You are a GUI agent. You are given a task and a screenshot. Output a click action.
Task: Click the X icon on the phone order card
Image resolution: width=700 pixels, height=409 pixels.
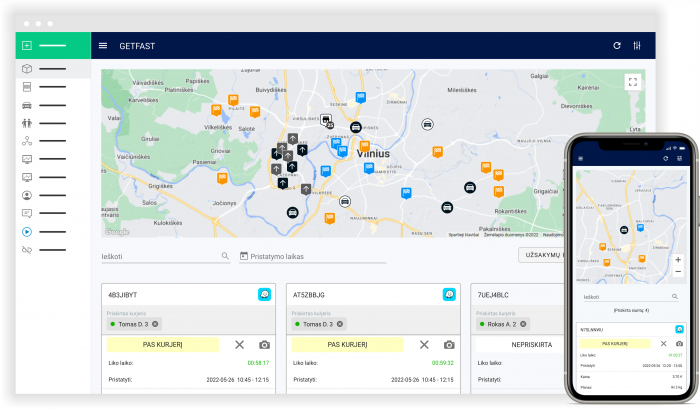point(663,343)
